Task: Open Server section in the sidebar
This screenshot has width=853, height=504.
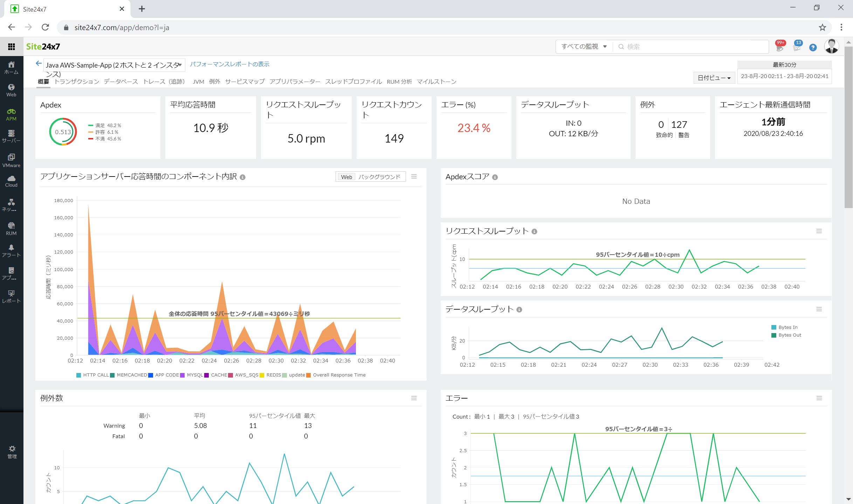Action: coord(12,136)
